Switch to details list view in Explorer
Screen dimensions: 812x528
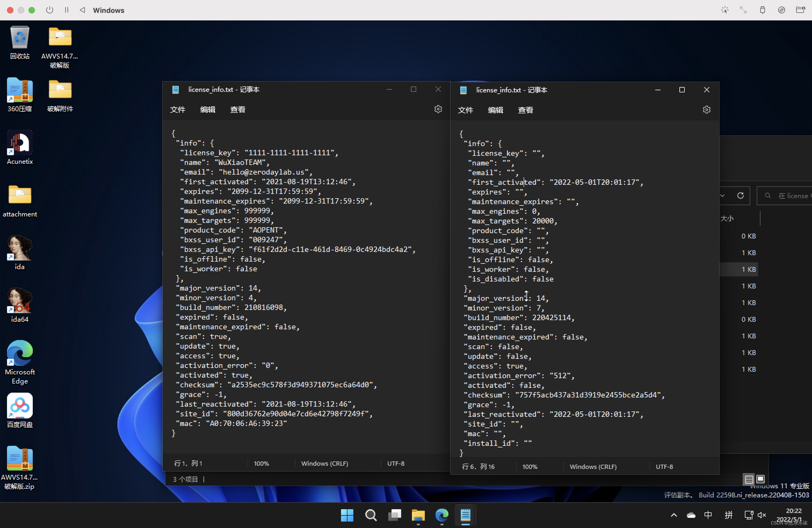click(749, 479)
